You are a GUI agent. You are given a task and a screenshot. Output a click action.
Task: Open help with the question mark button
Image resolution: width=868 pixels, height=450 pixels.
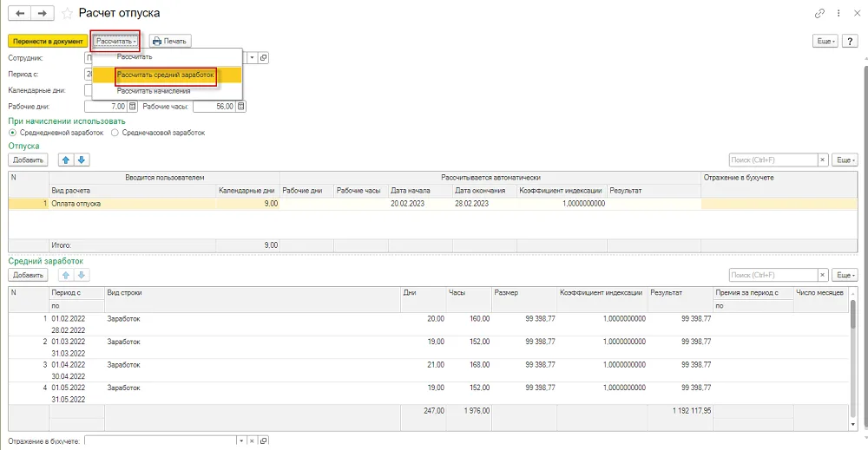(850, 41)
